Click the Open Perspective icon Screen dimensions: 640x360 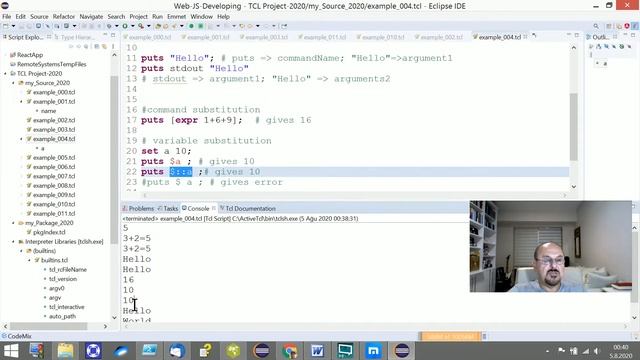(609, 26)
